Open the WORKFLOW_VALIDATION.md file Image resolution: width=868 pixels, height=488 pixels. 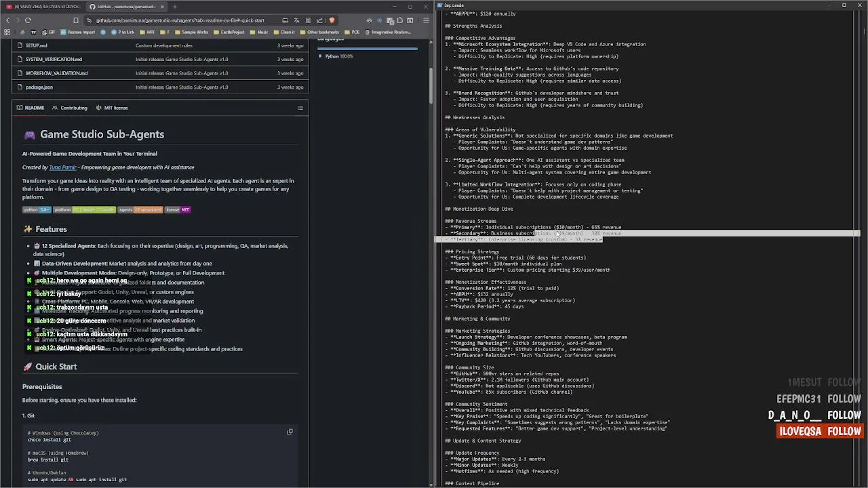coord(57,73)
